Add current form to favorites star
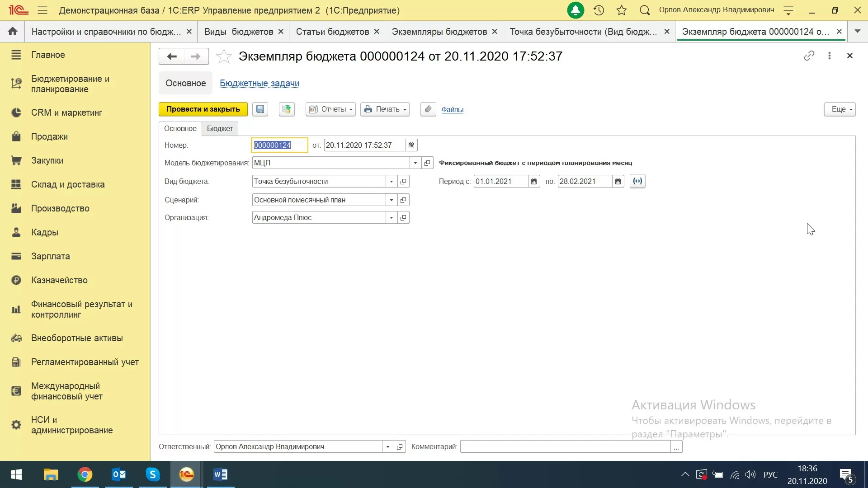This screenshot has height=488, width=868. coord(224,56)
